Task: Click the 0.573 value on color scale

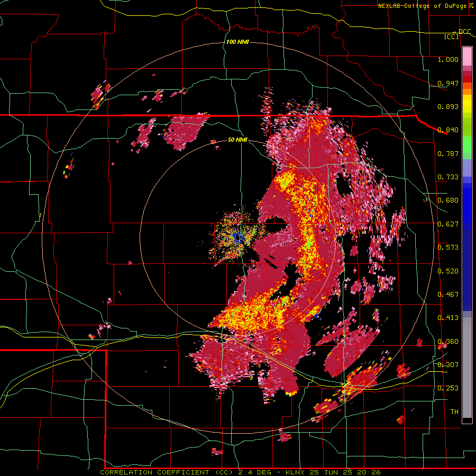Action: 448,248
